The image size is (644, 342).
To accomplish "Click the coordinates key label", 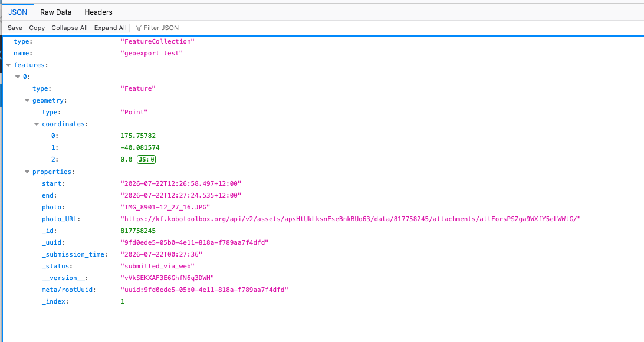I will 63,124.
